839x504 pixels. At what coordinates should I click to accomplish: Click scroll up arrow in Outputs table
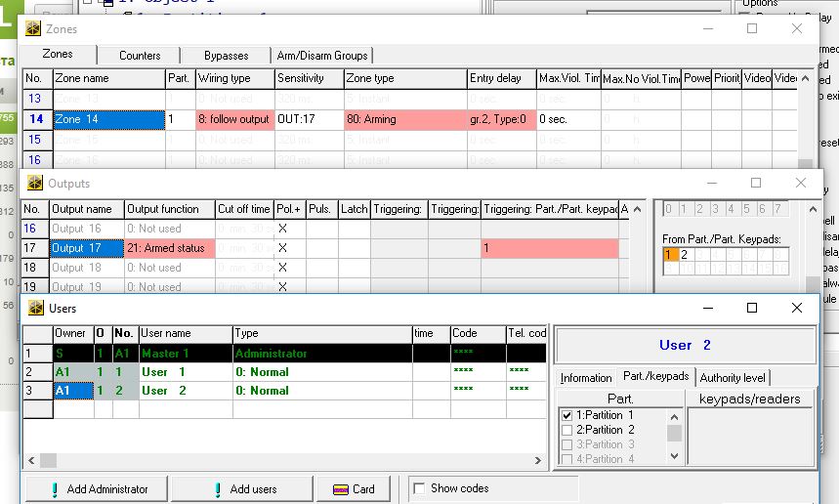pyautogui.click(x=637, y=209)
